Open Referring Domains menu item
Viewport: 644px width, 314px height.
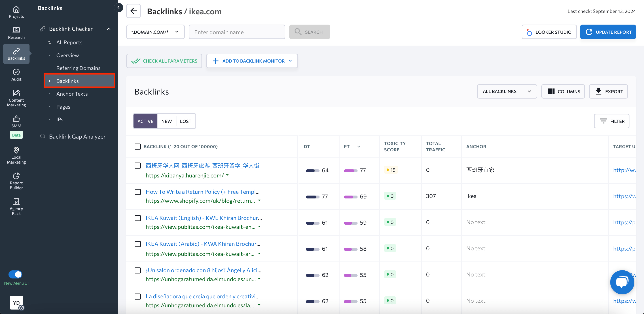78,68
